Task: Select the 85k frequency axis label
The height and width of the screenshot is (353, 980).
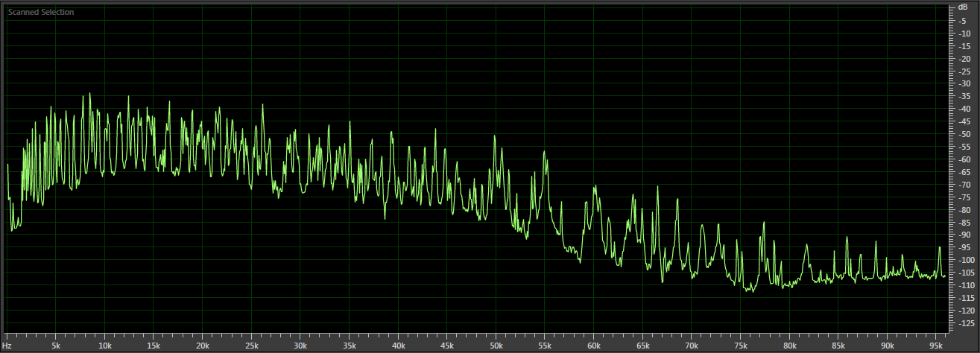Action: (839, 346)
